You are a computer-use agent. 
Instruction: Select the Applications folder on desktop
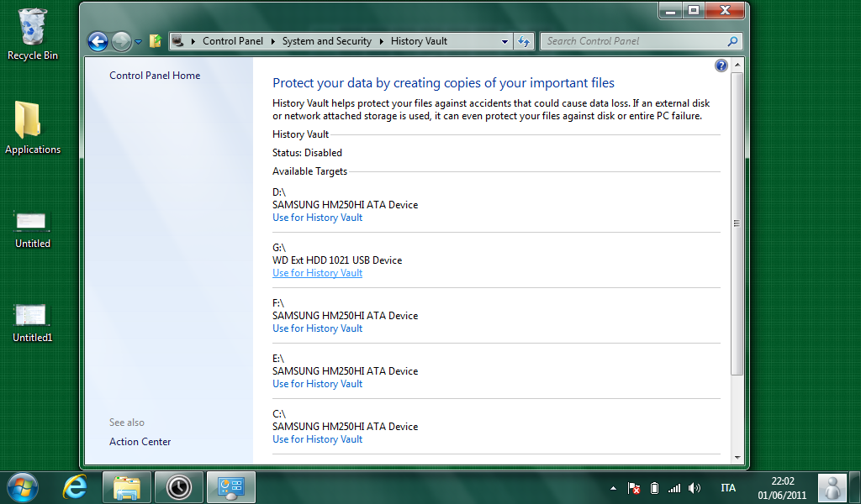(33, 129)
